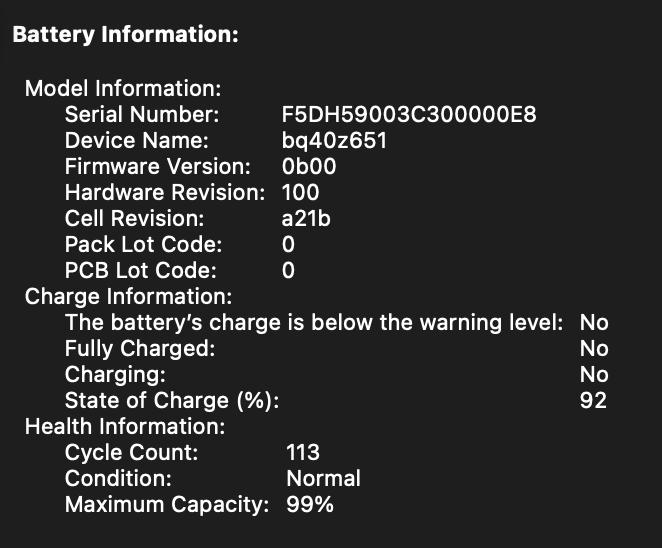Click the Firmware Version value 0b00
The height and width of the screenshot is (548, 662).
(309, 166)
